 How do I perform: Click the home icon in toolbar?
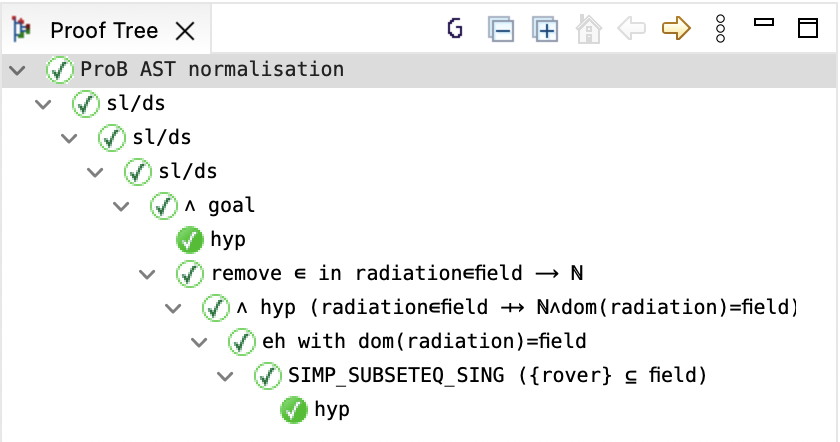click(x=589, y=29)
